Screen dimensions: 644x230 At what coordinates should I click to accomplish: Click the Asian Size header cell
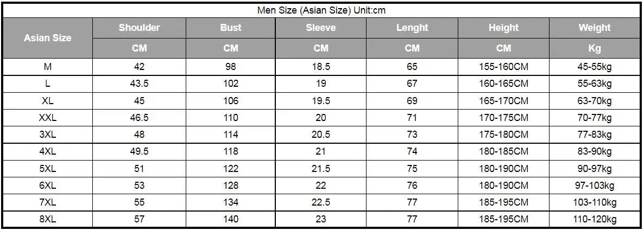[48, 38]
